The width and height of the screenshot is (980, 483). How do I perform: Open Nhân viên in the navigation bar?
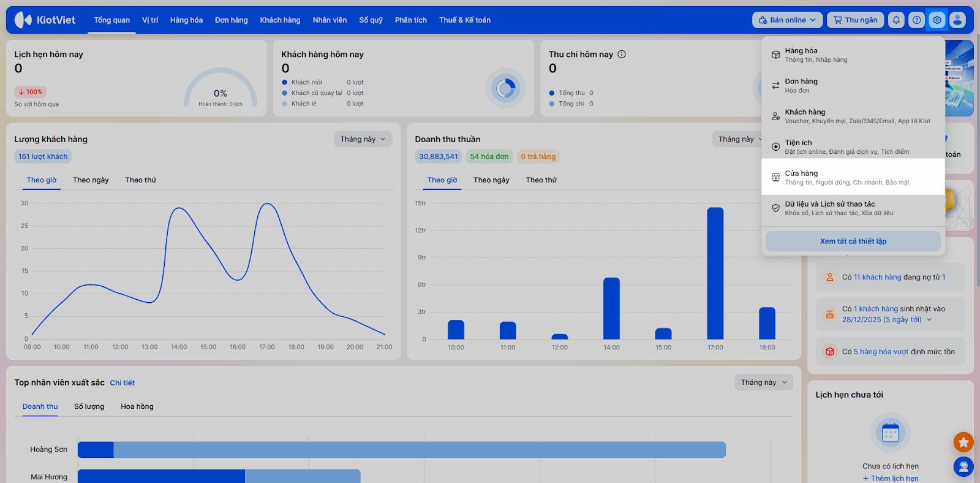[330, 20]
